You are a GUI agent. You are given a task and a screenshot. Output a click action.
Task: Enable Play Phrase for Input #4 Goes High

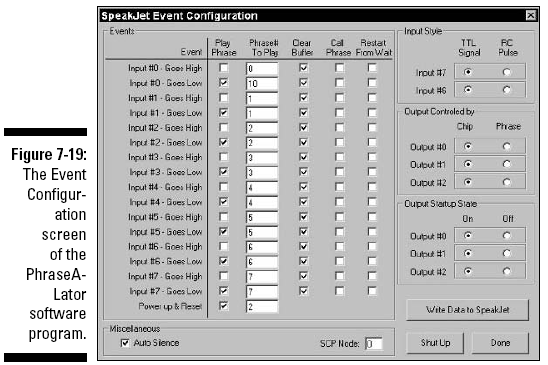tap(223, 187)
